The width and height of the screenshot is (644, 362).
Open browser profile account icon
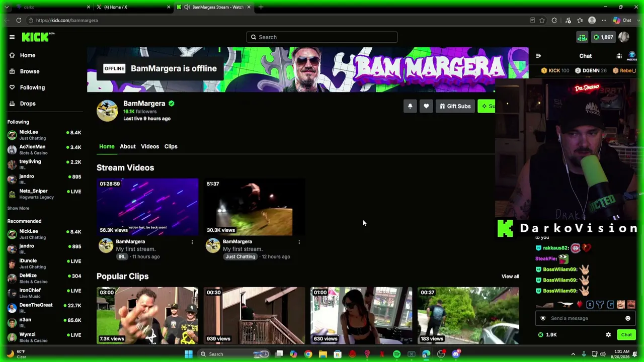pyautogui.click(x=592, y=21)
